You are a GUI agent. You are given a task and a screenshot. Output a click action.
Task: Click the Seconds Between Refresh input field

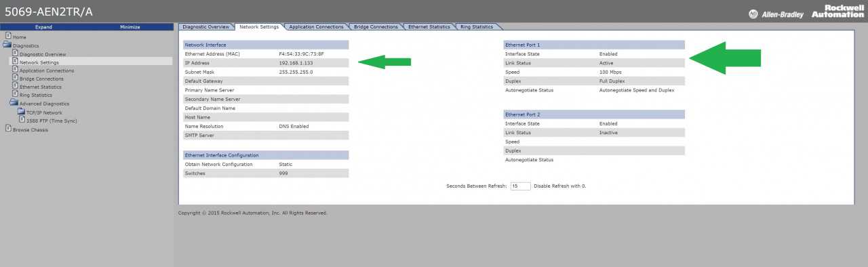coord(520,186)
